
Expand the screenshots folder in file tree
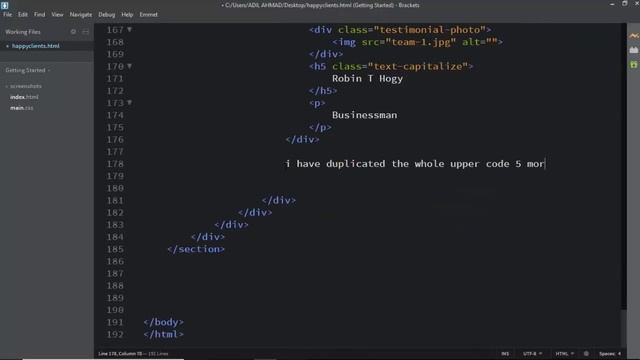pyautogui.click(x=24, y=86)
